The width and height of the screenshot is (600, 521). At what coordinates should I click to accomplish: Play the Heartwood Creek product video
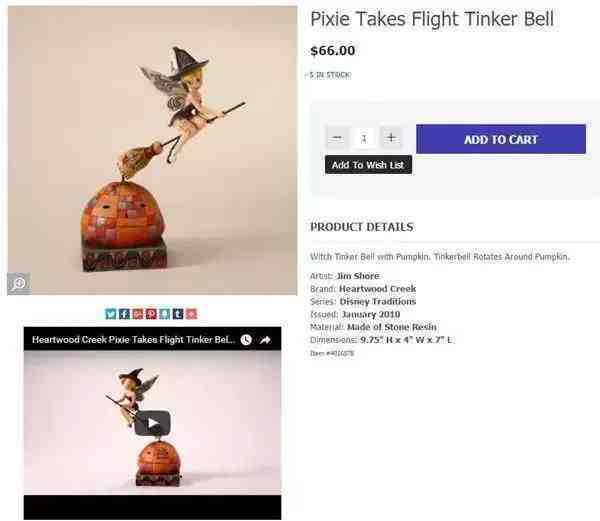tap(152, 423)
